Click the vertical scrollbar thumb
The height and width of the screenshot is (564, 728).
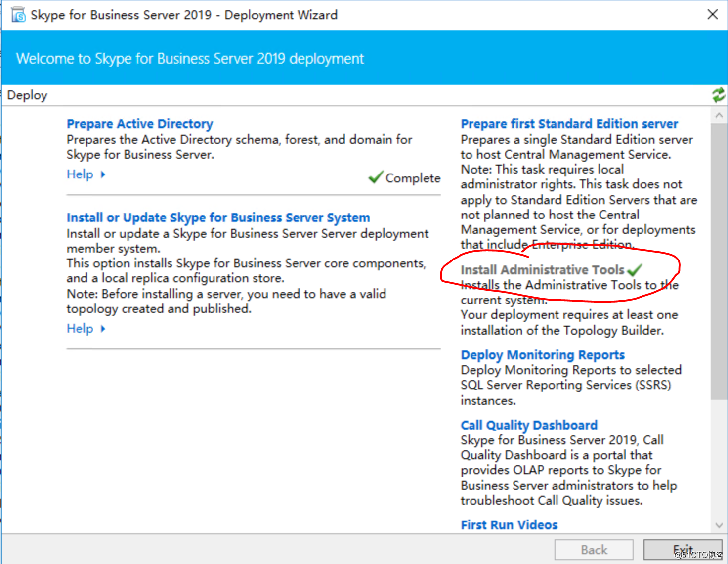719,261
